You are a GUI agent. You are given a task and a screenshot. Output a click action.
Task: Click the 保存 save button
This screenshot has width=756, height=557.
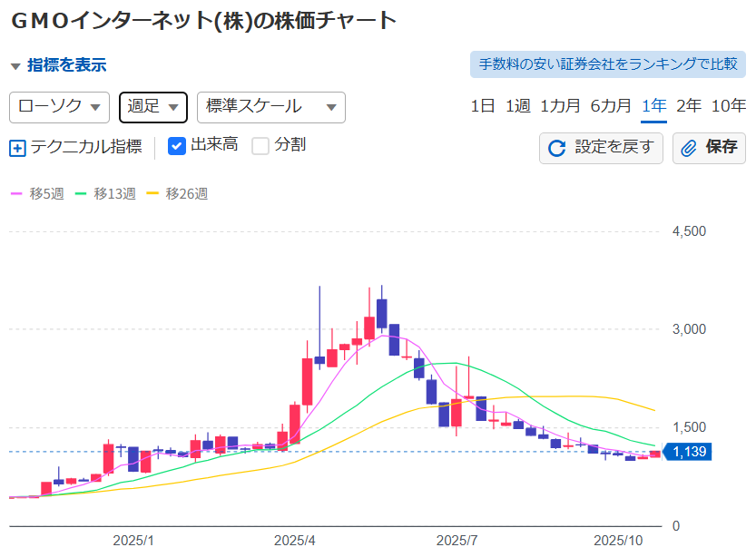(708, 148)
